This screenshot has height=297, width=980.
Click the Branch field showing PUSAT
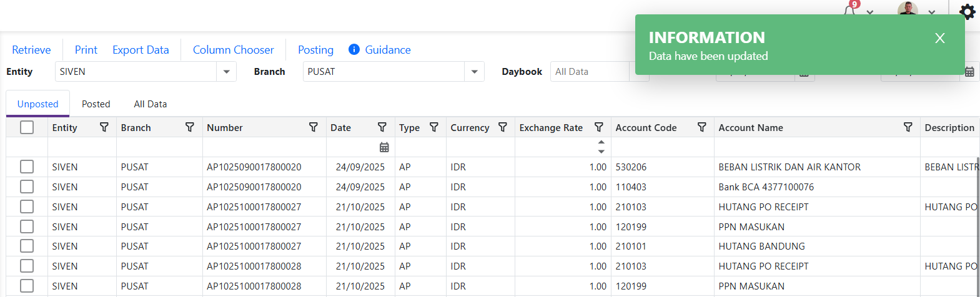[x=384, y=72]
